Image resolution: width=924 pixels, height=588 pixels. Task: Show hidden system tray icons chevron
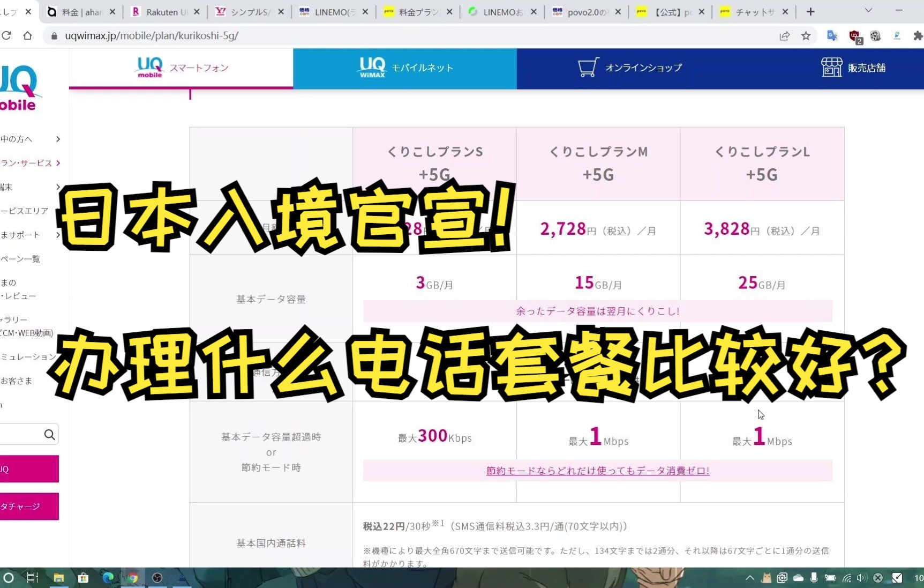[x=750, y=577]
